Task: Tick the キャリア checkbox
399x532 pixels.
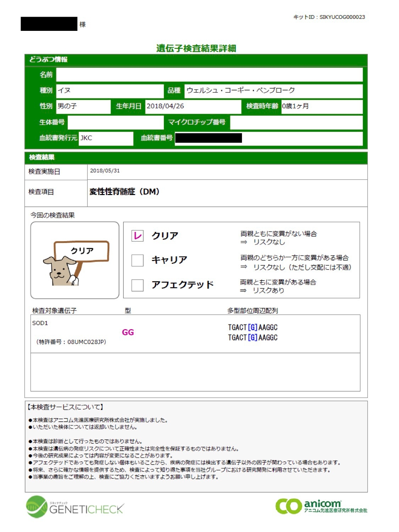Action: [137, 260]
